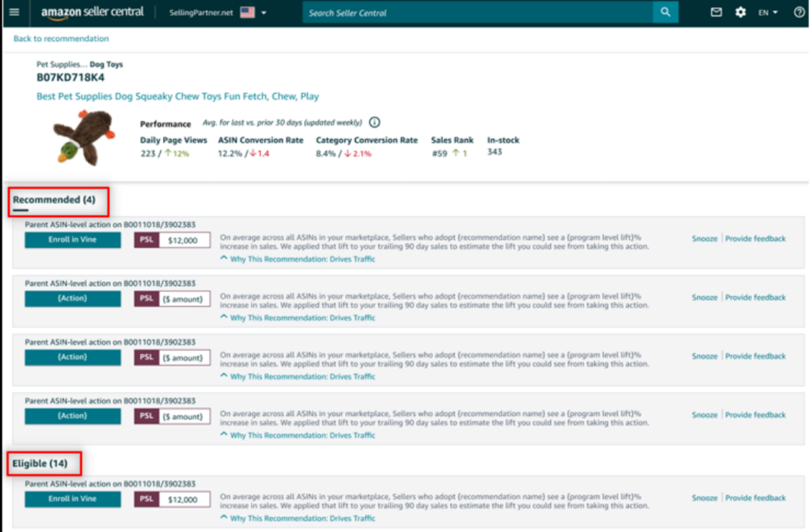Snooze the third Recommended row
The image size is (812, 532).
coord(704,356)
